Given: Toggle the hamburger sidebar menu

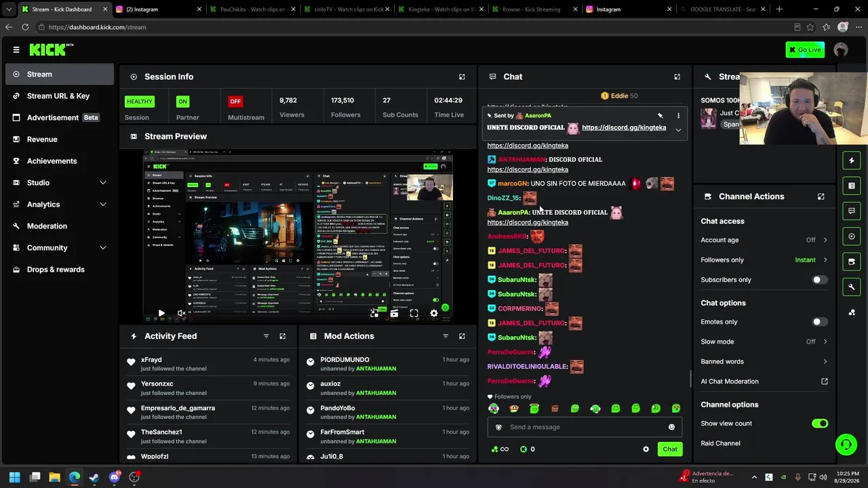Looking at the screenshot, I should click(x=16, y=49).
